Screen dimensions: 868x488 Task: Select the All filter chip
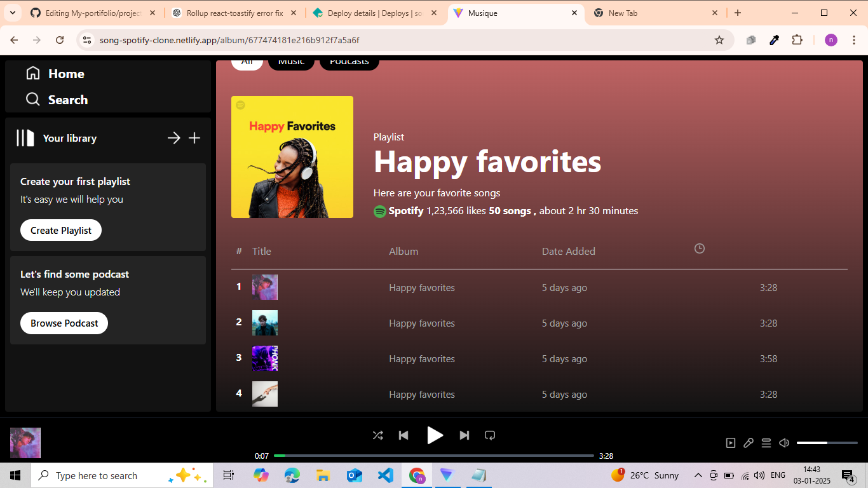coord(247,62)
